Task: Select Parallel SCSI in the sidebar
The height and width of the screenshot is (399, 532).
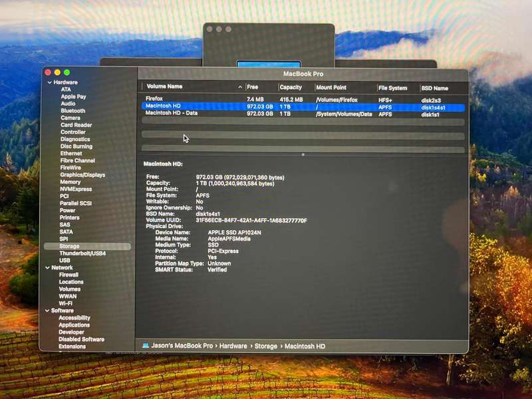Action: [x=75, y=203]
